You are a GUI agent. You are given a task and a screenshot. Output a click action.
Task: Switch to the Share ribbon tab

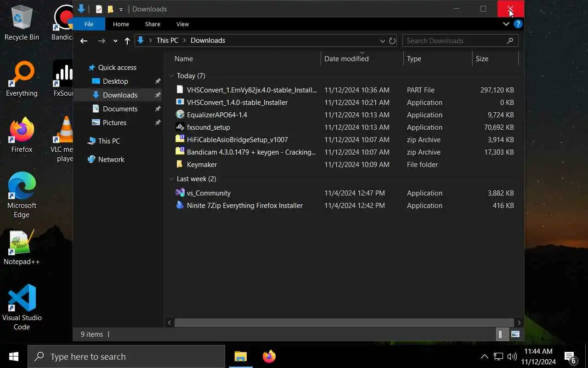153,24
